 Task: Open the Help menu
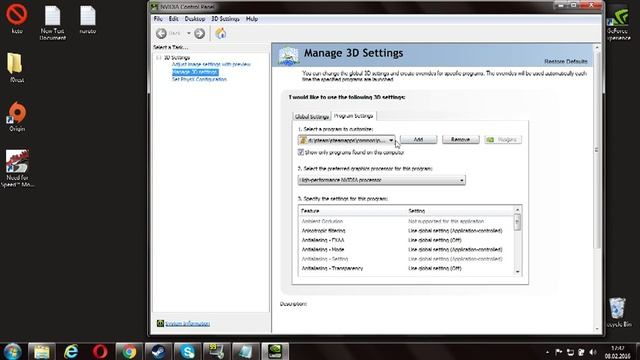[x=252, y=19]
